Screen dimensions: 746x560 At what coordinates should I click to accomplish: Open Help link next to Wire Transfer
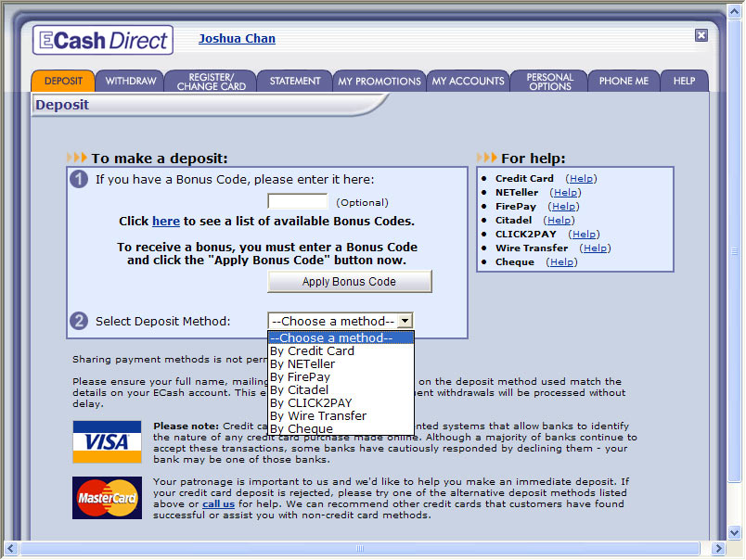coord(595,248)
